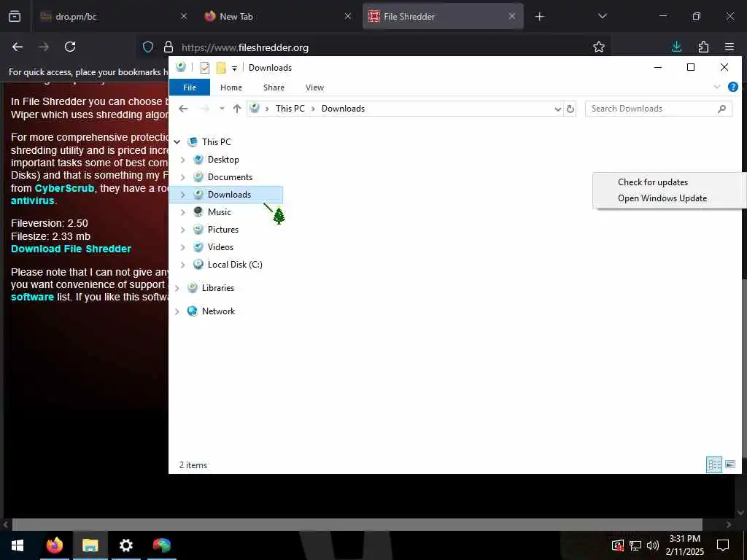Screen dimensions: 747x560
Task: List all tabs with the chevron button
Action: pyautogui.click(x=602, y=16)
